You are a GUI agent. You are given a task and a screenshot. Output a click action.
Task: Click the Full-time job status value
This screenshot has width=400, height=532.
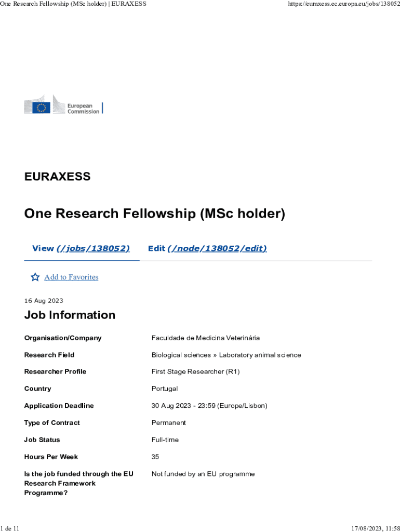point(165,440)
